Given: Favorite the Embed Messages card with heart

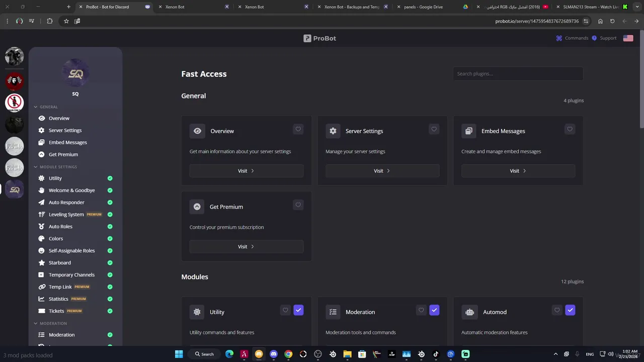Looking at the screenshot, I should coord(570,129).
